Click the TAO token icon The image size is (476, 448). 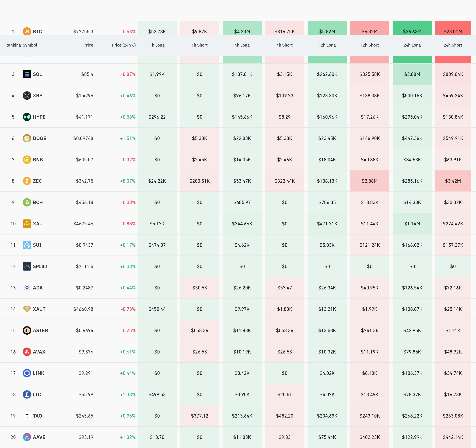[x=27, y=416]
